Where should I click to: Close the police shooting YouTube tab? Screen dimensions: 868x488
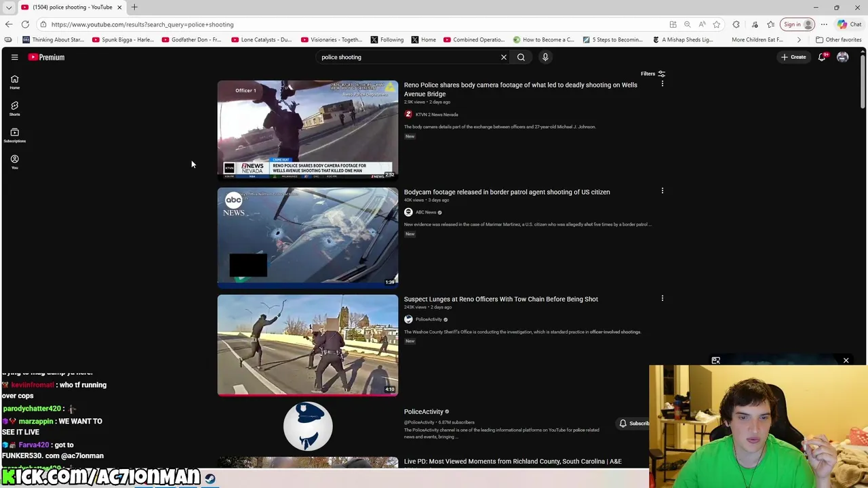[x=119, y=7]
